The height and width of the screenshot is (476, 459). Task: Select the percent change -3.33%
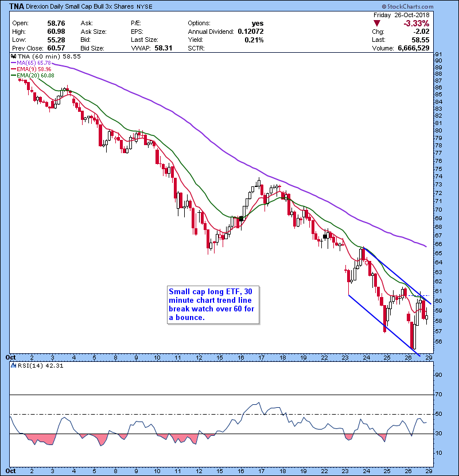tap(416, 24)
